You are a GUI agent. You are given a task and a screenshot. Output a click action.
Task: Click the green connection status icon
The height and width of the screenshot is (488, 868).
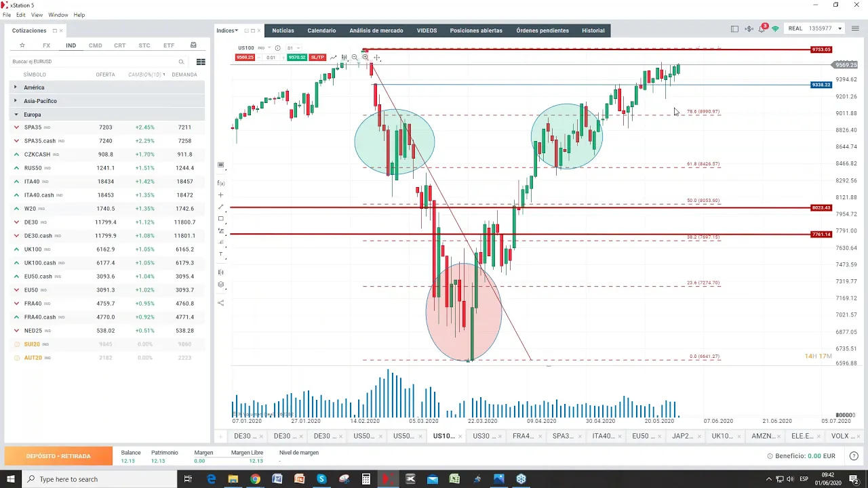(775, 29)
